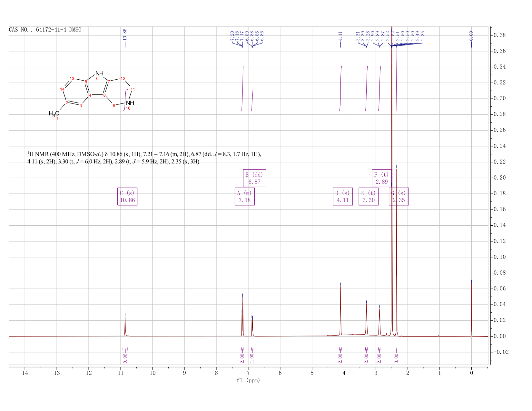Image resolution: width=532 pixels, height=411 pixels.
Task: Select the 3.00 integral value near 2.35 ppm
Action: tap(396, 358)
